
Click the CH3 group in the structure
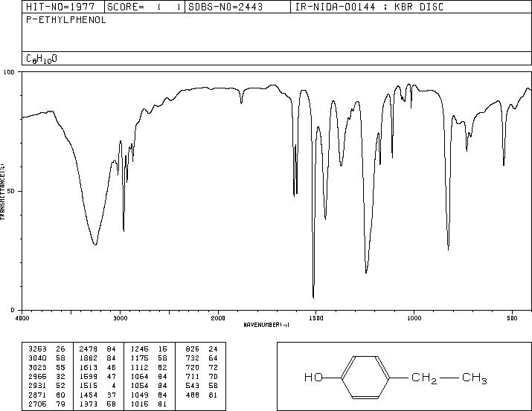point(474,378)
